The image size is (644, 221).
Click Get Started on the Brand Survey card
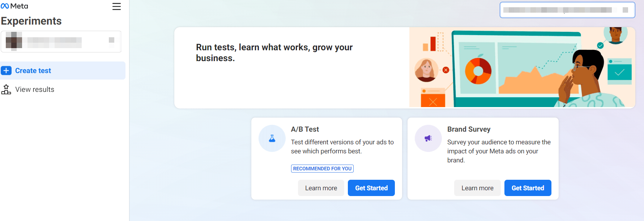coord(528,188)
